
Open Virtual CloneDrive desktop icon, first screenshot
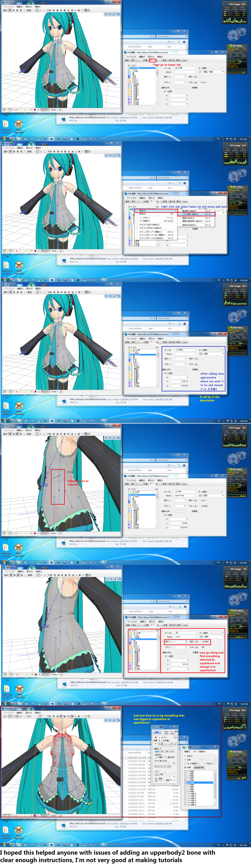19,126
